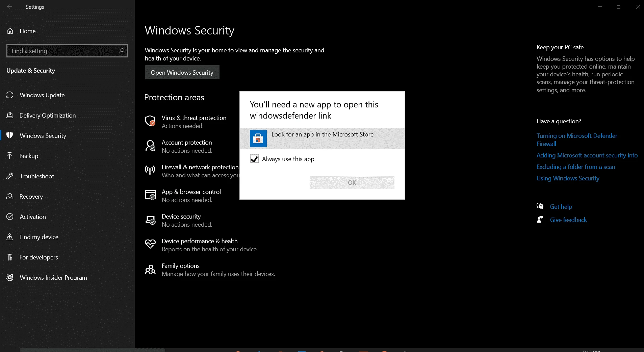The image size is (644, 352).
Task: Click the Recovery icon in sidebar
Action: 10,197
